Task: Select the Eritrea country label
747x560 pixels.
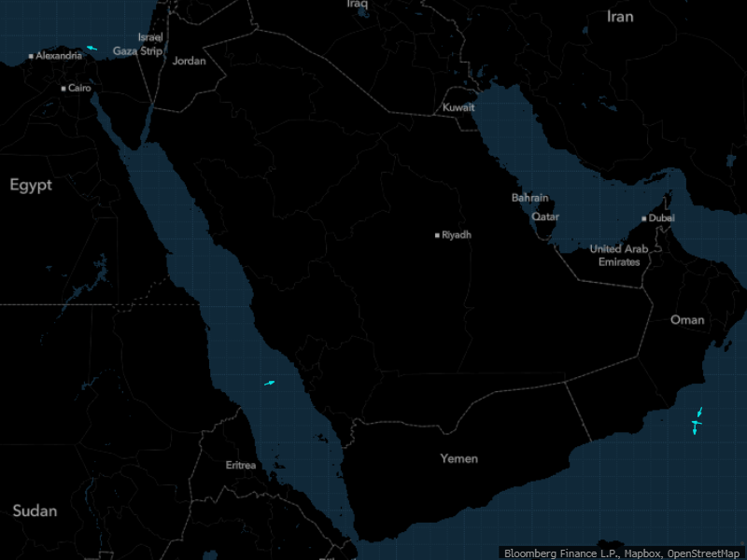Action: tap(241, 465)
